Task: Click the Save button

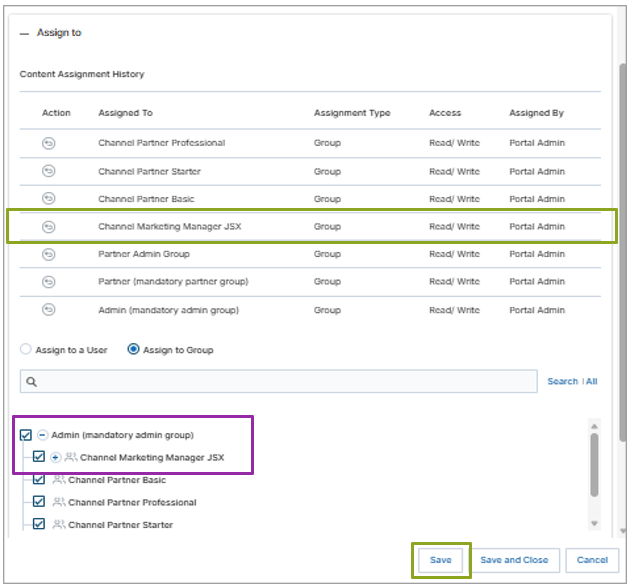Action: (x=441, y=560)
